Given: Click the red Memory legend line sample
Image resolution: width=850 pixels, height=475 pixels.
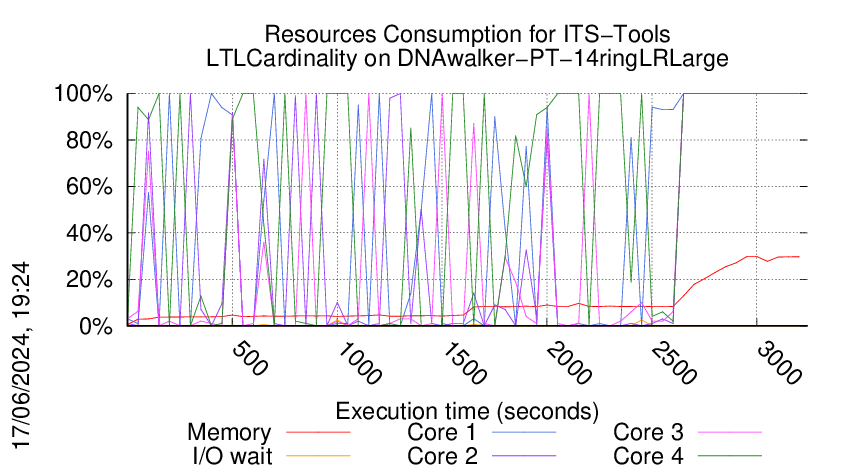Looking at the screenshot, I should (318, 432).
